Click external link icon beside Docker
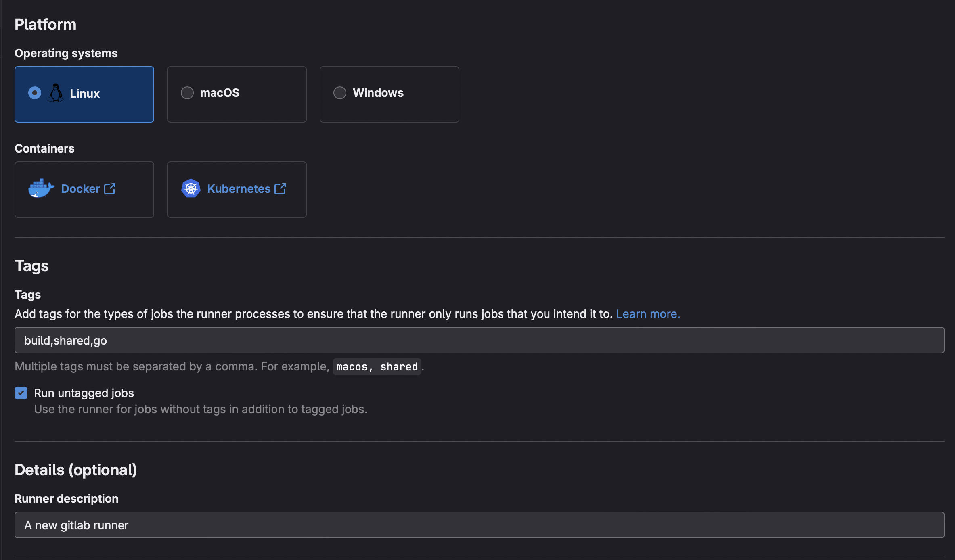The height and width of the screenshot is (560, 955). pyautogui.click(x=110, y=188)
